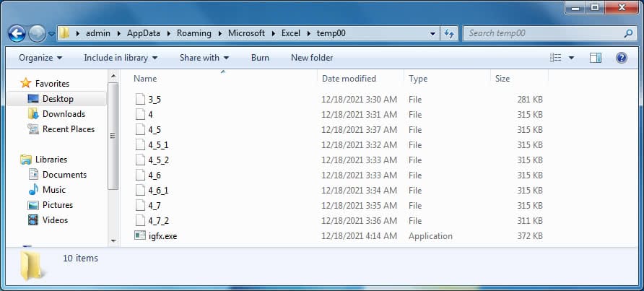This screenshot has width=644, height=291.
Task: Click admin in the address breadcrumb
Action: coord(97,33)
